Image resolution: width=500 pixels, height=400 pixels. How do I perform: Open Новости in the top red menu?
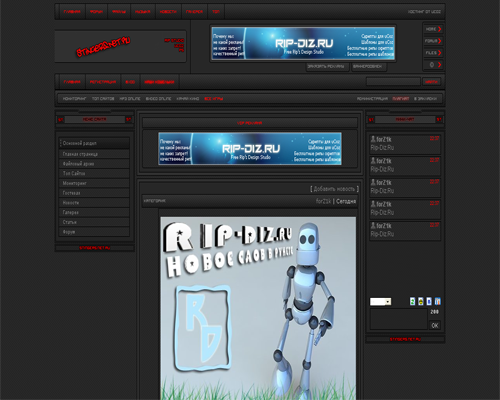(x=168, y=12)
